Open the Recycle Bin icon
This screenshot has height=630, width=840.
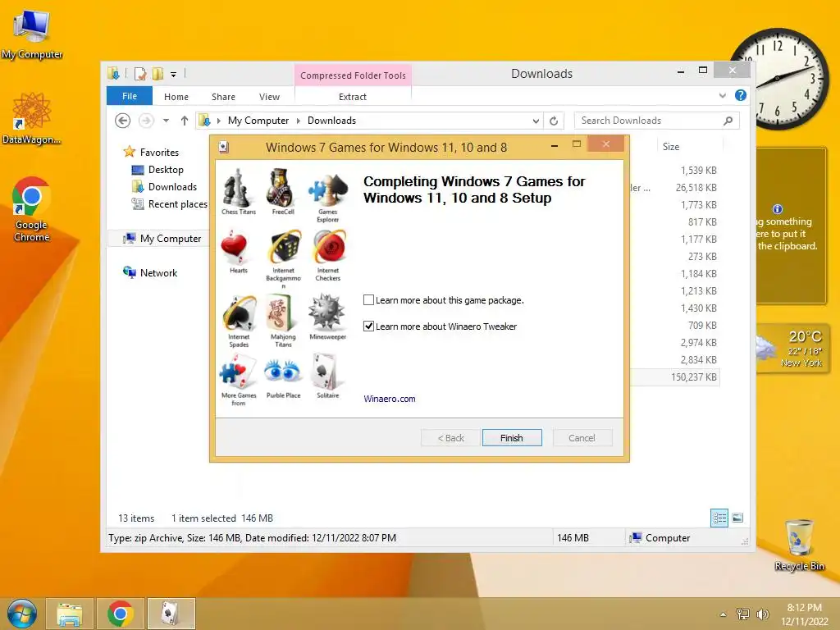(x=799, y=545)
